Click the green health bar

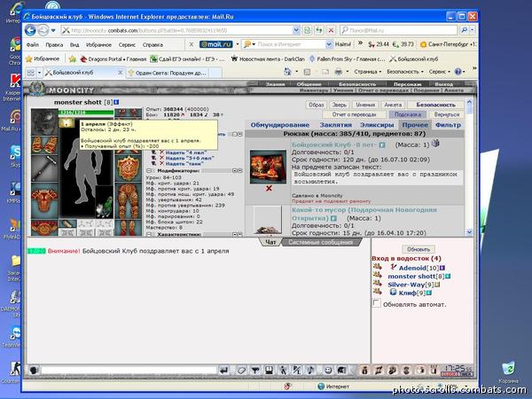86,113
